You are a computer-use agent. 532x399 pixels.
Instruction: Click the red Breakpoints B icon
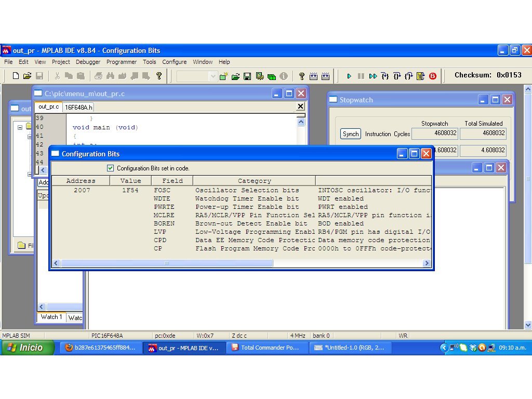(x=433, y=76)
